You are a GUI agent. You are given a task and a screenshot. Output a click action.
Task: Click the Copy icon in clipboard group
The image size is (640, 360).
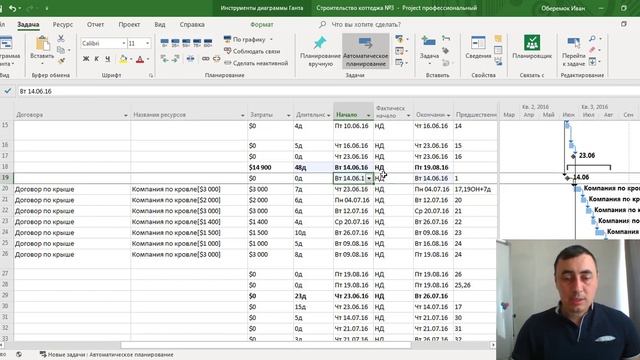[61, 50]
